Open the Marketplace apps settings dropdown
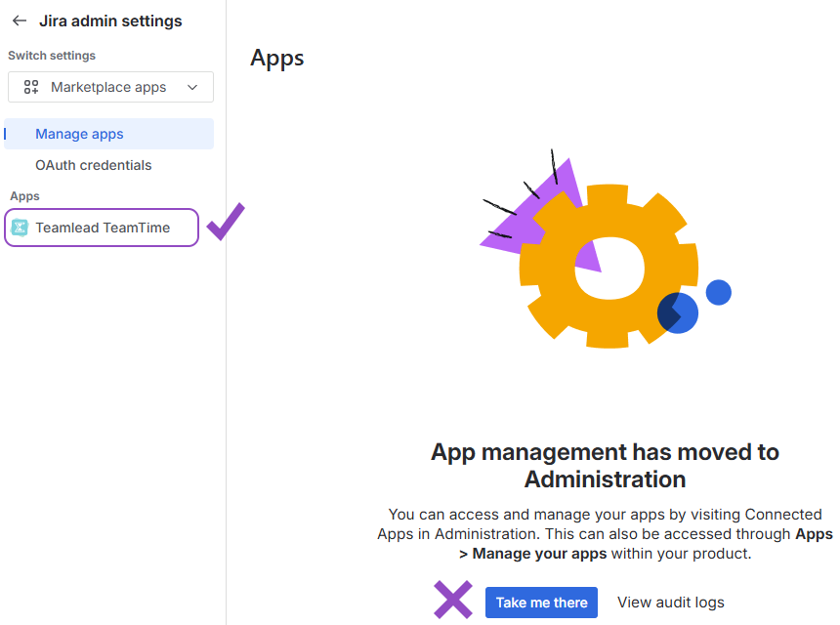 coord(109,87)
